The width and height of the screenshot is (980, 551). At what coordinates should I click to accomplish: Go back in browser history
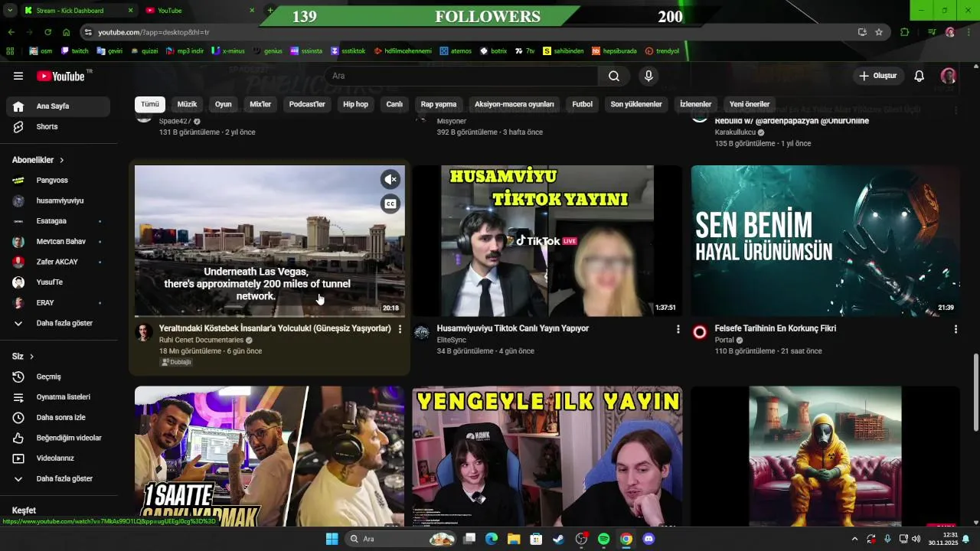(11, 32)
